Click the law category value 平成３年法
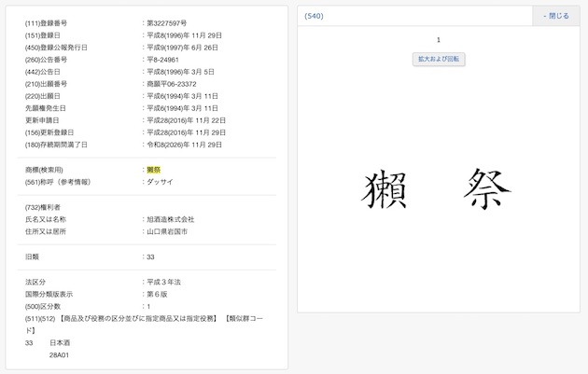588x374 pixels. [166, 281]
